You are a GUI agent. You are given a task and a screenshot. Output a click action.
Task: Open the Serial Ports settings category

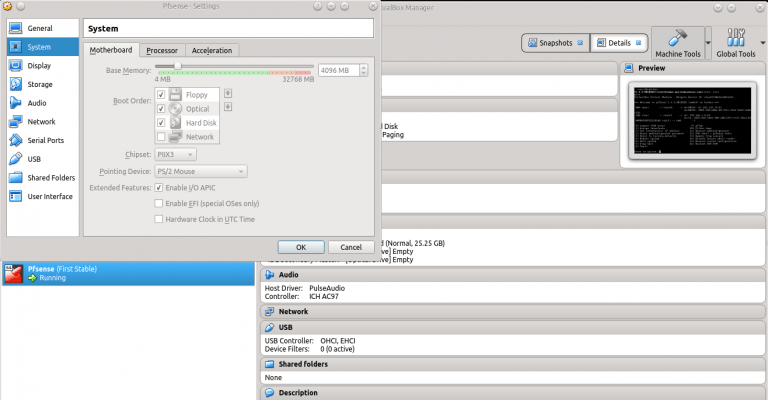43,140
